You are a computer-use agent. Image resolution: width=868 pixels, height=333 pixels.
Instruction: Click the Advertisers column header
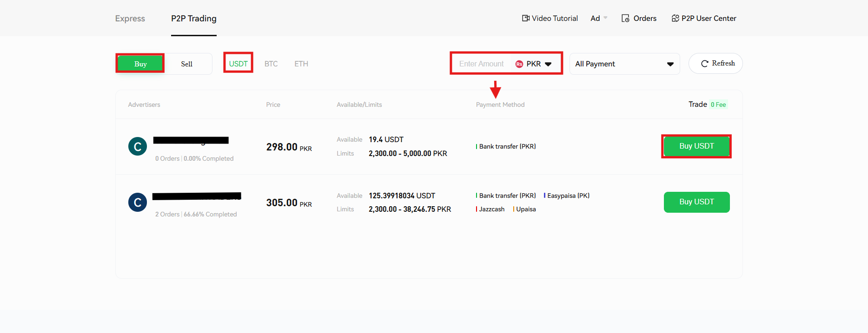pos(144,104)
